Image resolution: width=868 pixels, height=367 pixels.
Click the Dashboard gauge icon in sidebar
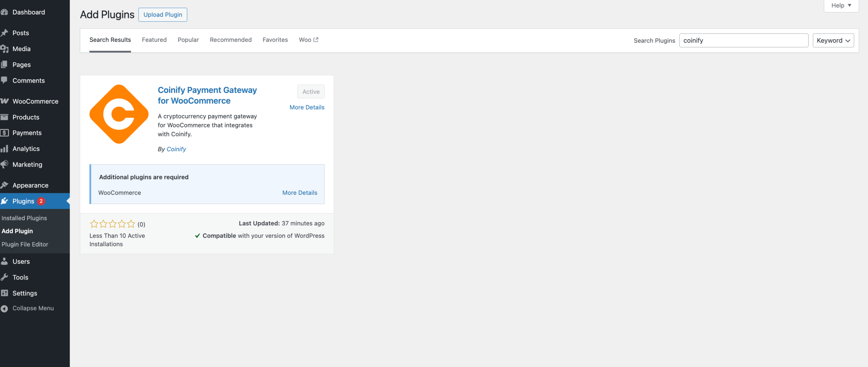point(5,12)
